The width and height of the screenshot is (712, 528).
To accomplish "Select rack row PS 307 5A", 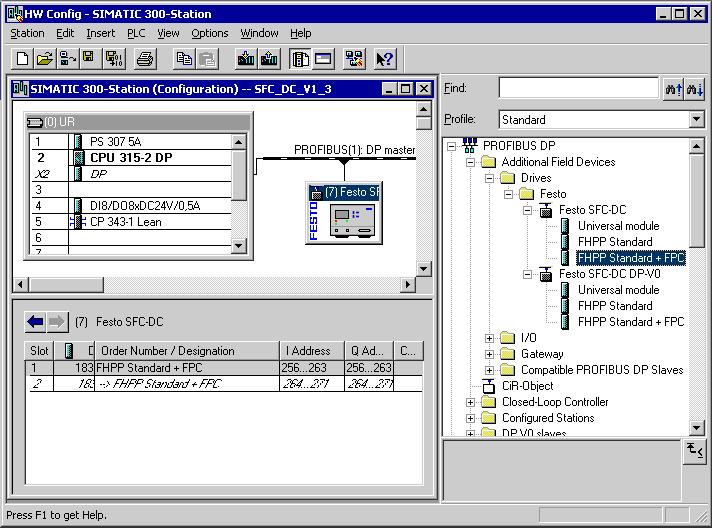I will tap(131, 142).
